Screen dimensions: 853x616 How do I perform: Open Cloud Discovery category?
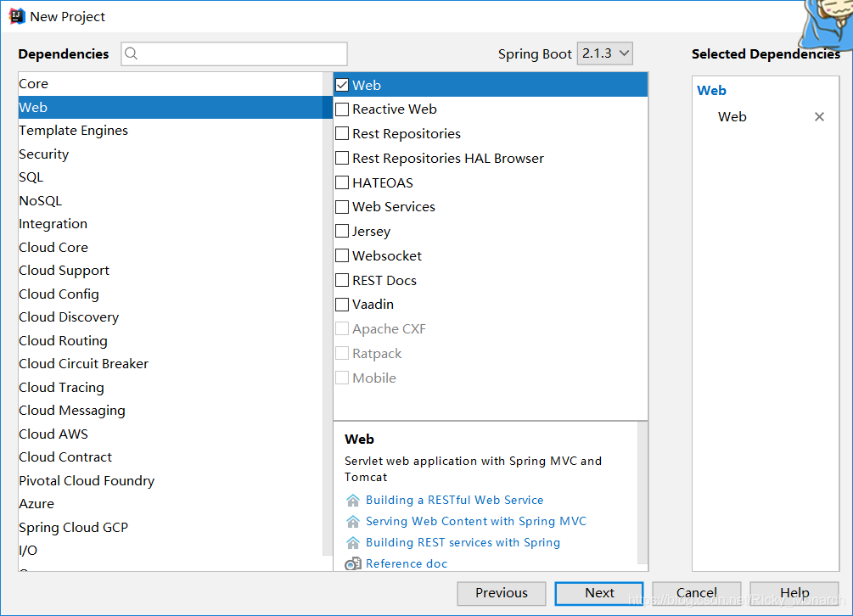point(171,317)
